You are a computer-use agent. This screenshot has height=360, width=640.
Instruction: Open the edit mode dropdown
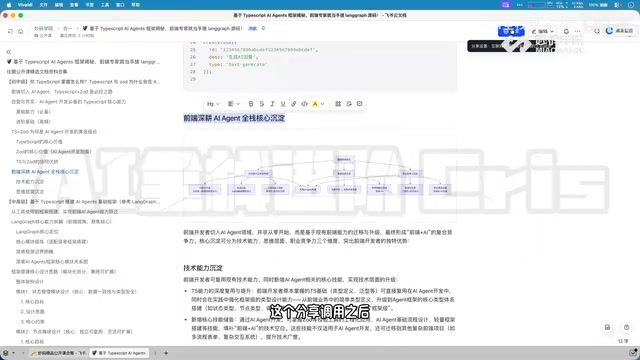coord(542,31)
